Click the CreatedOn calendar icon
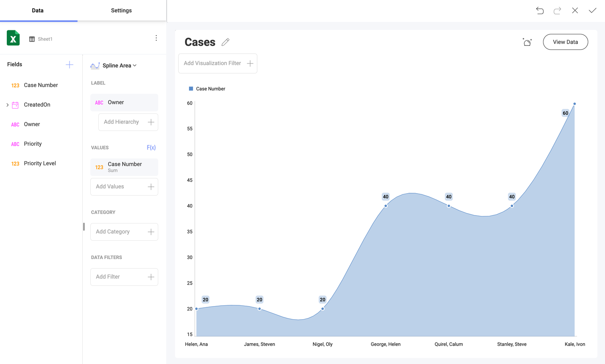Image resolution: width=605 pixels, height=364 pixels. pos(15,105)
